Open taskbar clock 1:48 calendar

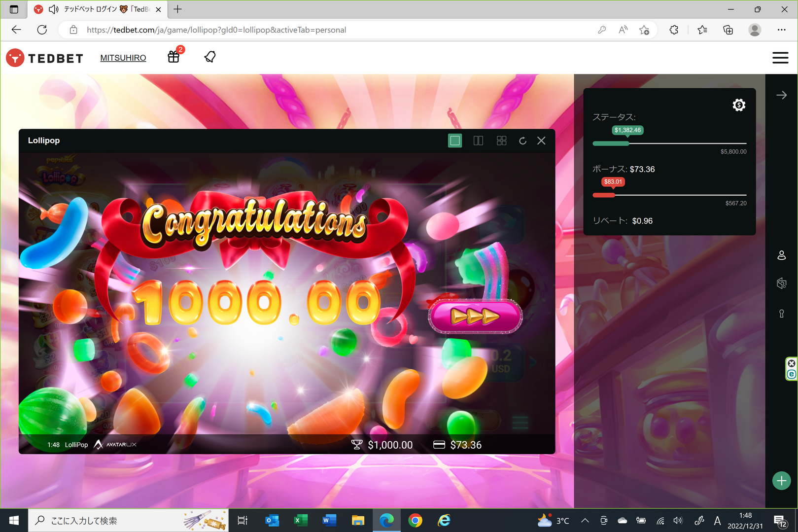745,521
